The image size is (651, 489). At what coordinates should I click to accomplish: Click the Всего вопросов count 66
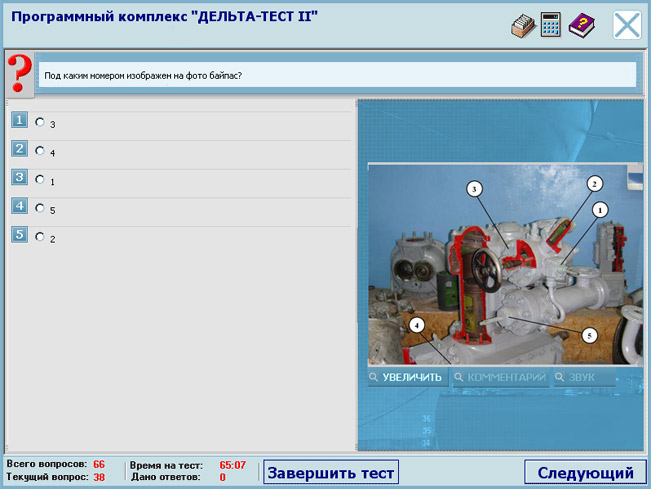99,464
